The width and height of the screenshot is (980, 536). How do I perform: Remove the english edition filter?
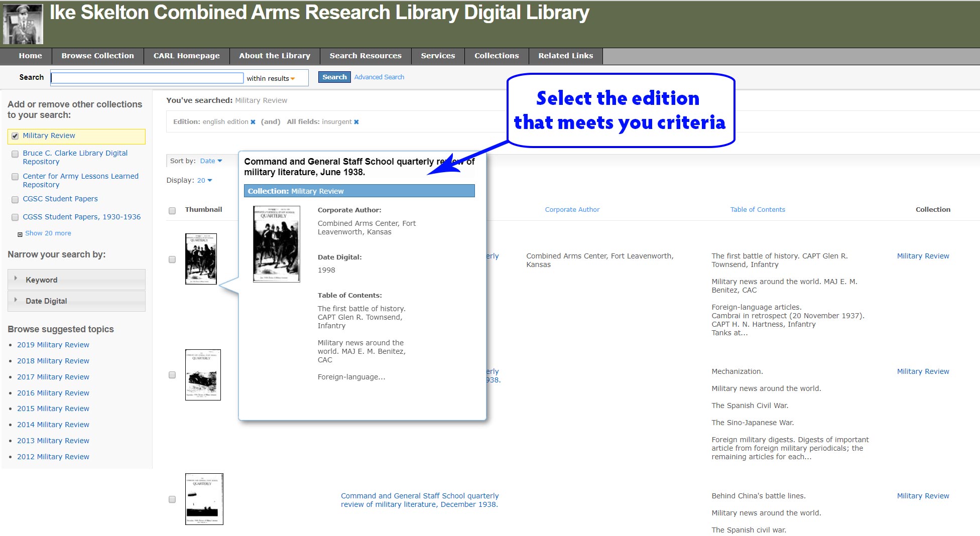point(253,122)
